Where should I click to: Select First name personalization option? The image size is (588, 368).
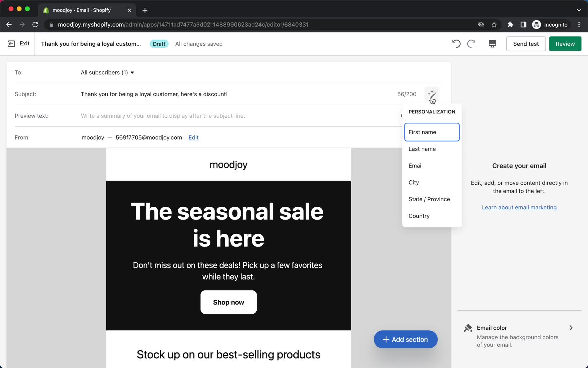[x=432, y=132]
